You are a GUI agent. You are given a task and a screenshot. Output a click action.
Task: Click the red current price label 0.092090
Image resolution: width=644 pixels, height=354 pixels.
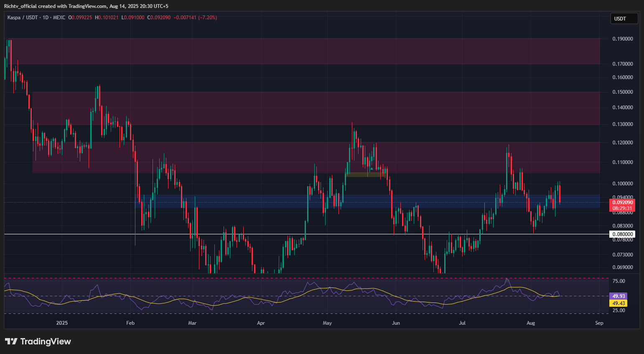[x=622, y=202]
